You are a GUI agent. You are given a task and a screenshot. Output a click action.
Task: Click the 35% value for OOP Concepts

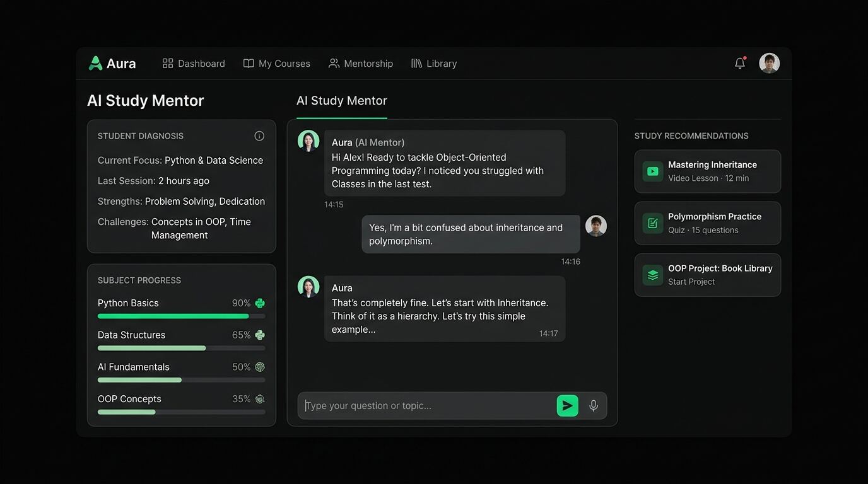click(x=242, y=399)
